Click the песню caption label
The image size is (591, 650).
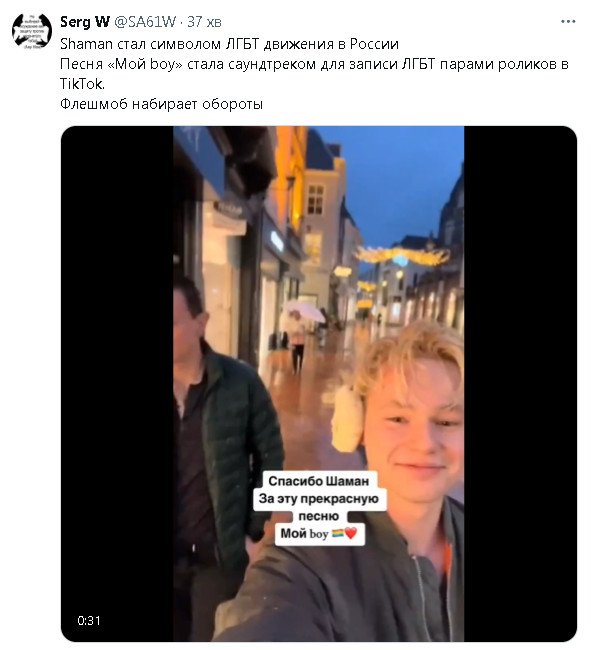(319, 516)
